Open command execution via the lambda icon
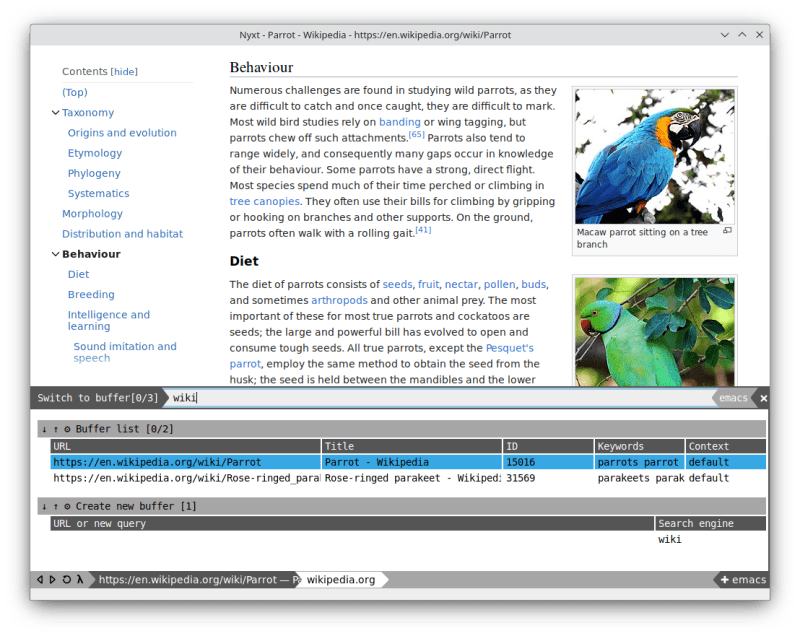The height and width of the screenshot is (636, 800). [x=80, y=579]
